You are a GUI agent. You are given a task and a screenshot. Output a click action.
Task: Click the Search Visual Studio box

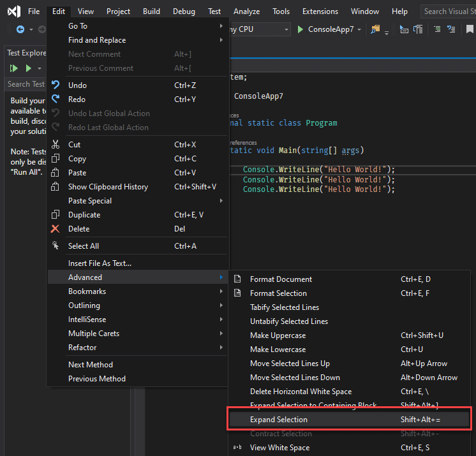coord(449,11)
